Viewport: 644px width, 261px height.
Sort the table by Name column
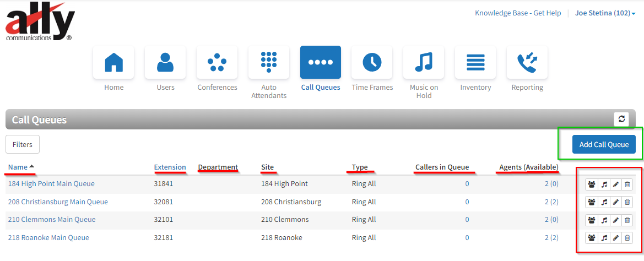point(18,167)
